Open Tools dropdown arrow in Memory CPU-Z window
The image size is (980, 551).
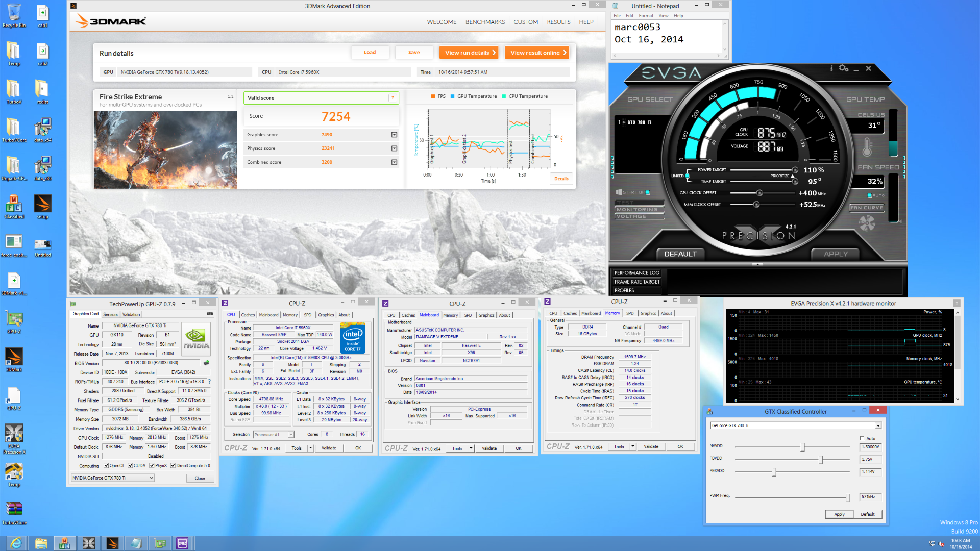tap(633, 446)
